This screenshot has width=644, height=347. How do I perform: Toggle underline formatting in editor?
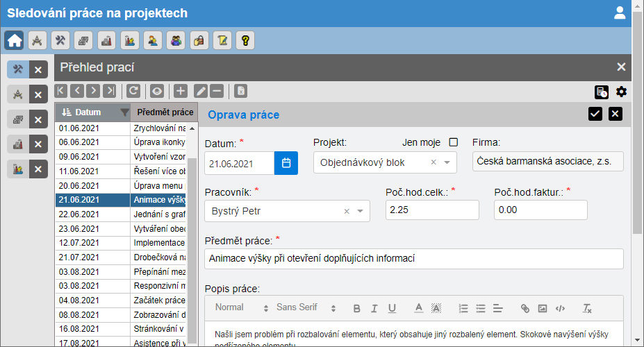click(393, 308)
